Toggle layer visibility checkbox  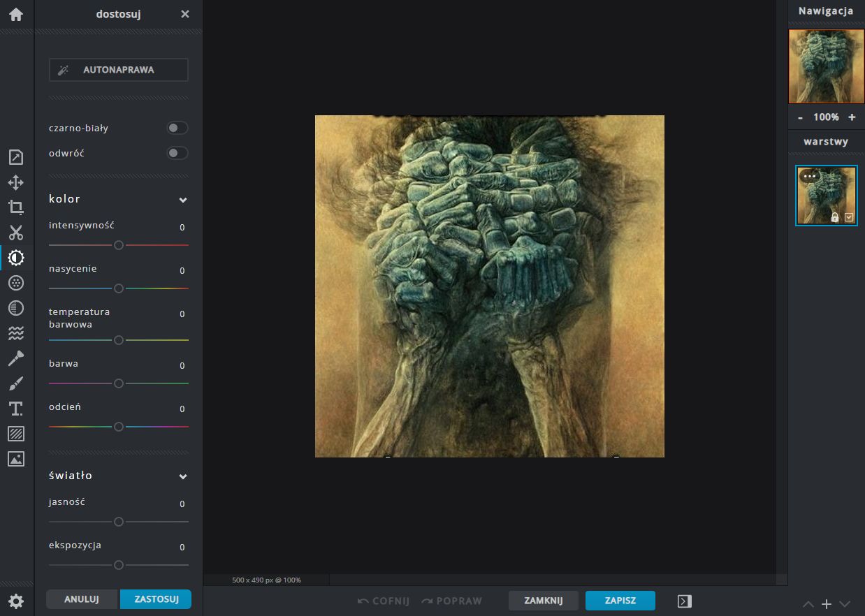pos(849,217)
